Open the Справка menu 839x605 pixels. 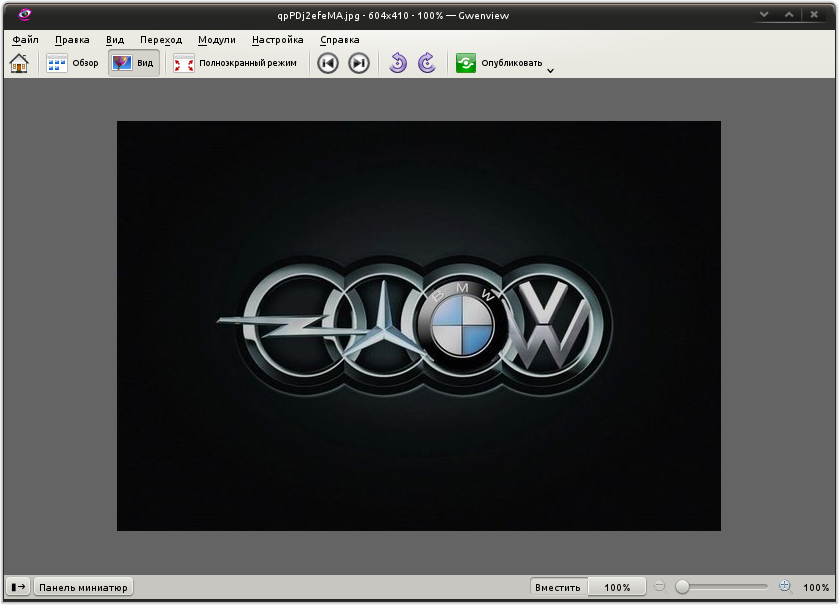coord(340,40)
